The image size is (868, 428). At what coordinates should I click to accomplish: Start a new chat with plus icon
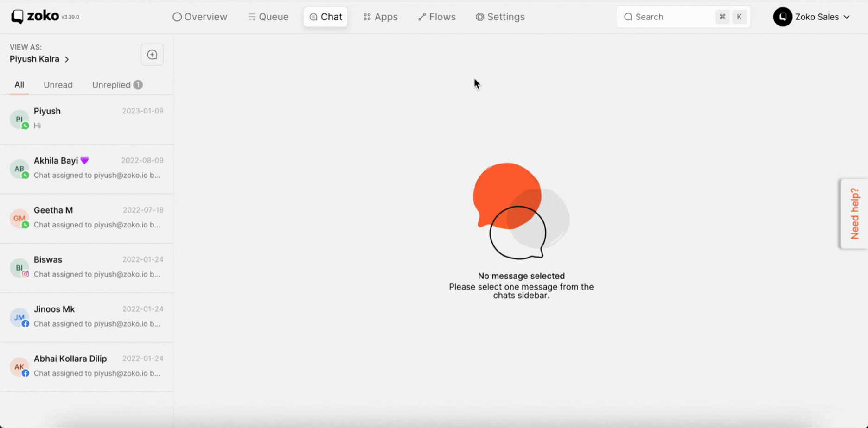[x=152, y=55]
